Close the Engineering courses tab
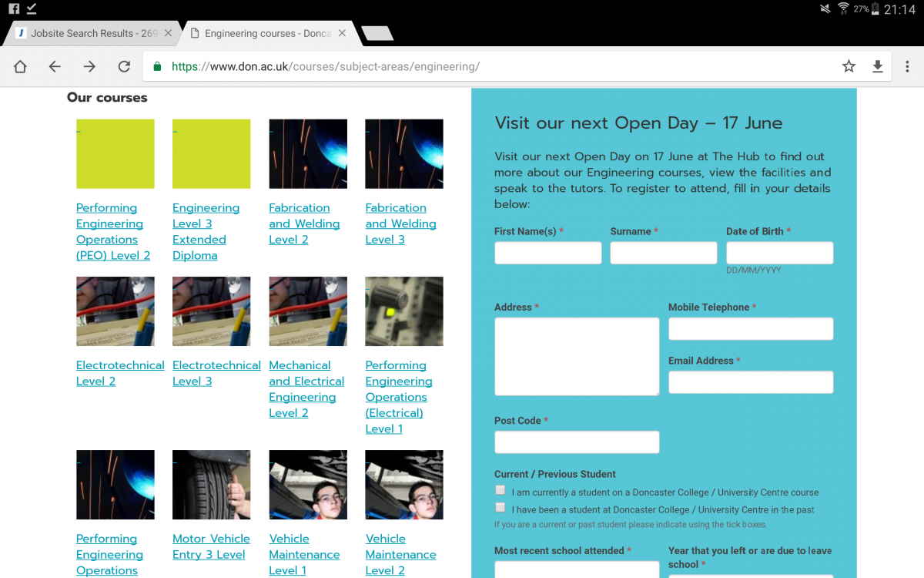Image resolution: width=924 pixels, height=578 pixels. coord(343,33)
